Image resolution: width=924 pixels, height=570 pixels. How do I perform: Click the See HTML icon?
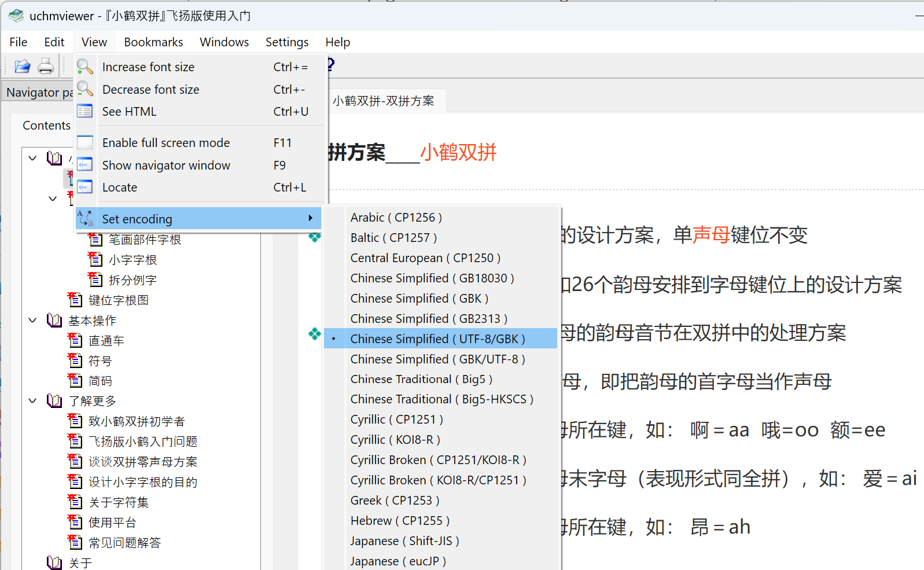[x=85, y=111]
